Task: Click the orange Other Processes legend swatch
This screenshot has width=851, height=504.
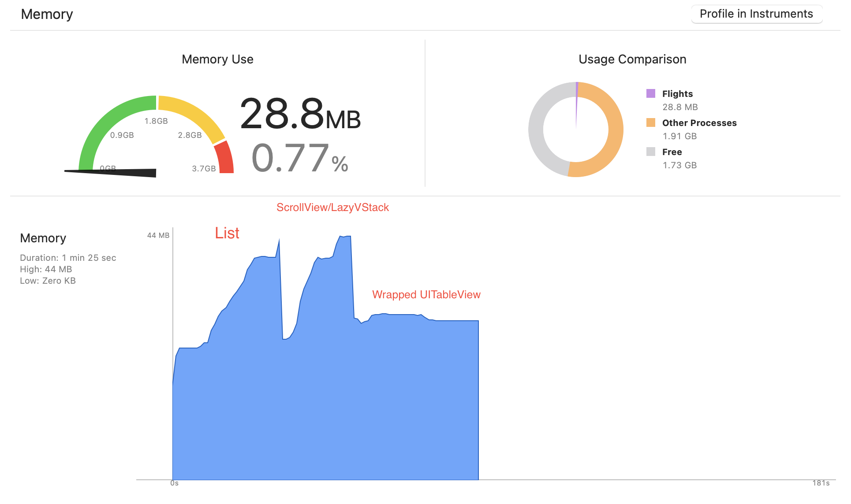Action: (651, 122)
